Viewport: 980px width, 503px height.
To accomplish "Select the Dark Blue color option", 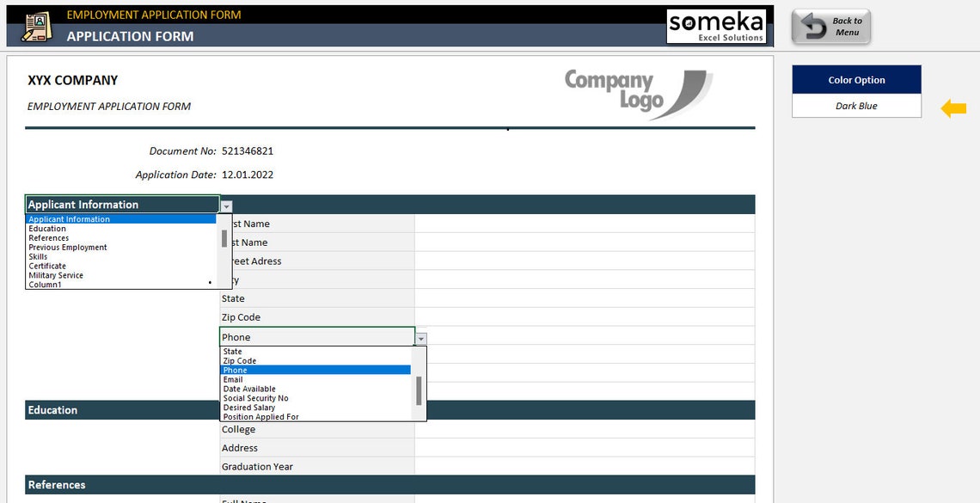I will tap(856, 107).
